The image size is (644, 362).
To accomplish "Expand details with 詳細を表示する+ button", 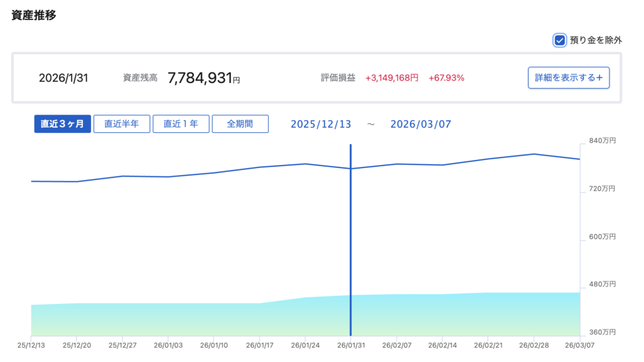I will pyautogui.click(x=568, y=78).
